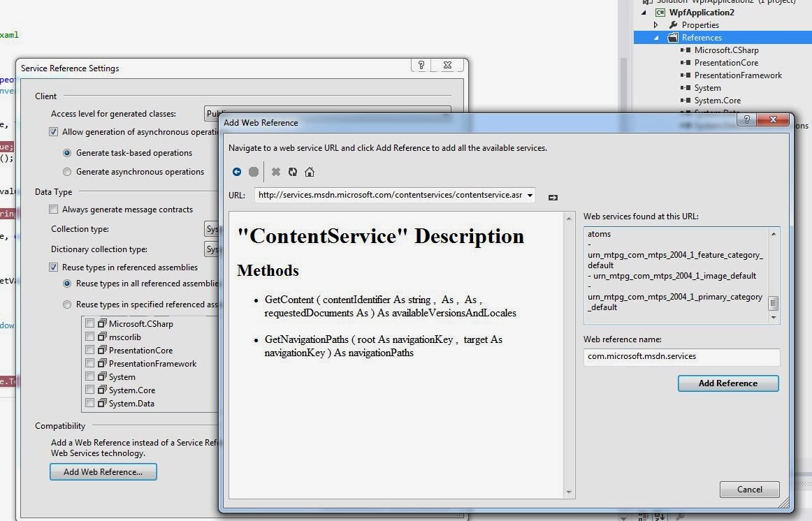The image size is (812, 521).
Task: Toggle Allow generation of asynchronous operations
Action: 53,132
